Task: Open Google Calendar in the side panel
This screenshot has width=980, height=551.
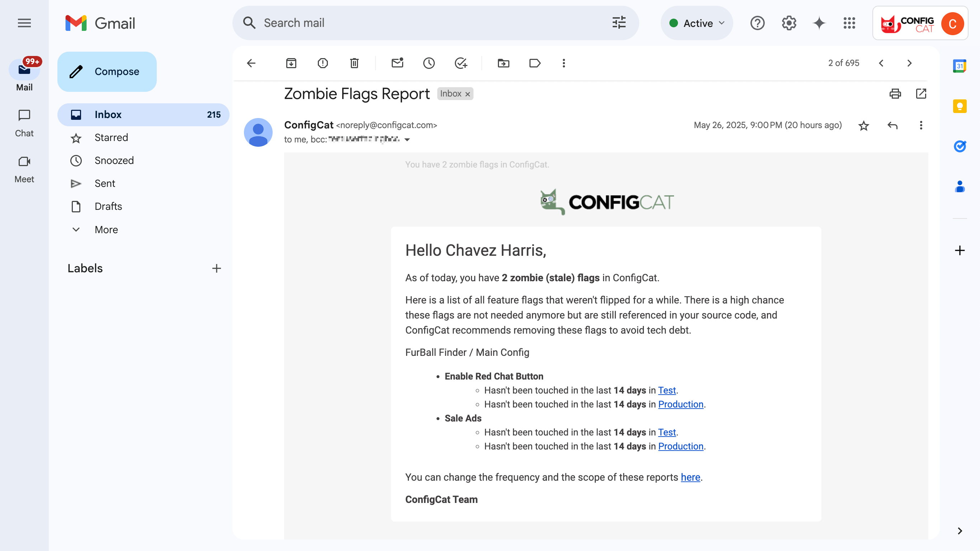Action: tap(960, 66)
